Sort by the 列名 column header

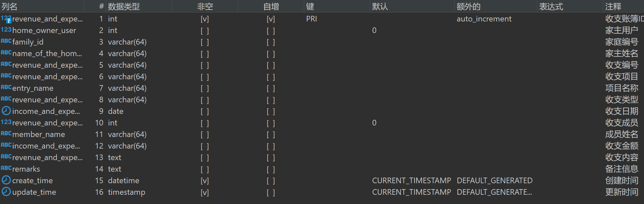click(x=9, y=6)
